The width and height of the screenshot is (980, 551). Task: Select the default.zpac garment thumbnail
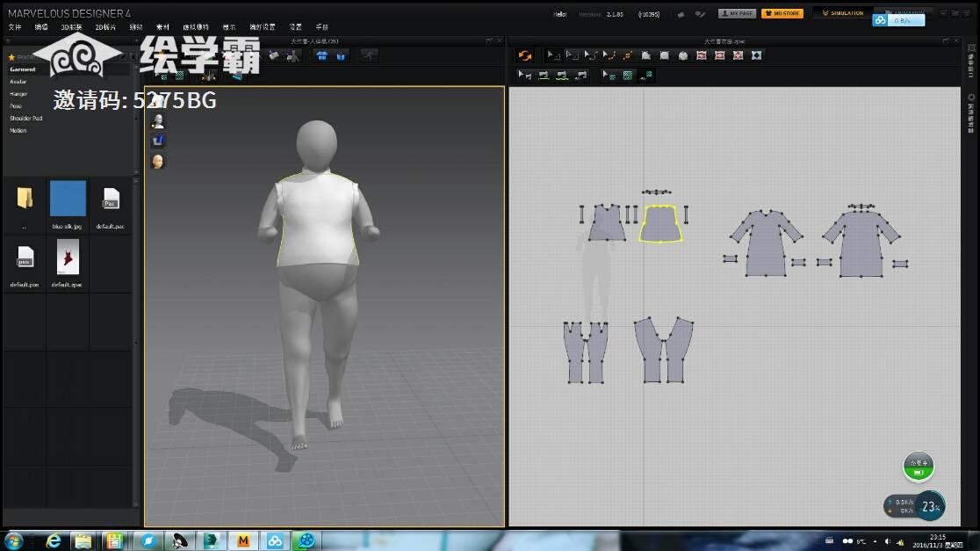[x=68, y=257]
